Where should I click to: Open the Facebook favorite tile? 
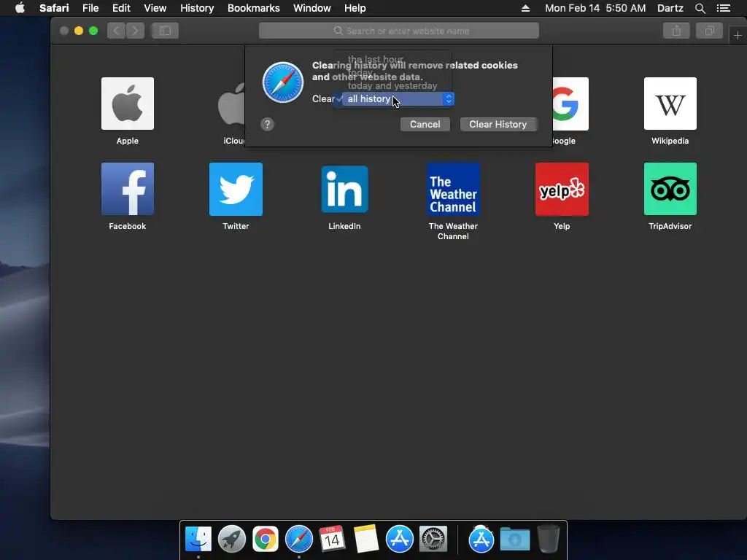[x=127, y=189]
